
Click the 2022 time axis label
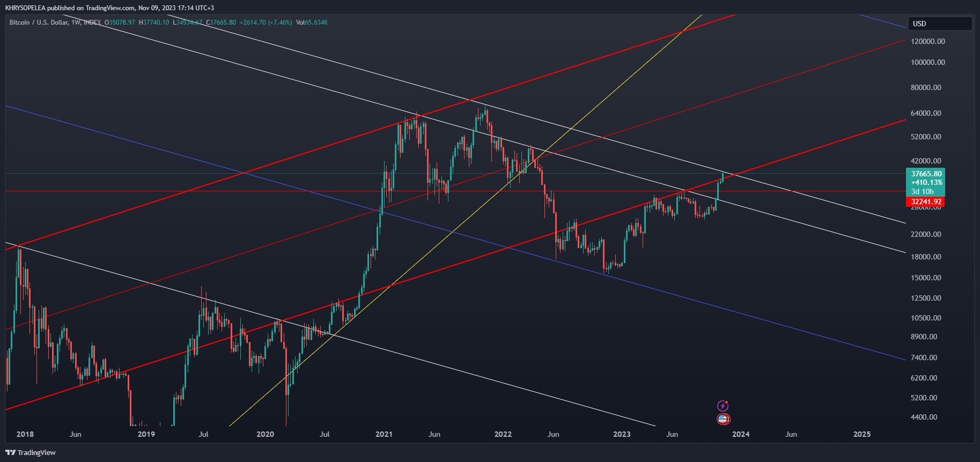tap(503, 434)
